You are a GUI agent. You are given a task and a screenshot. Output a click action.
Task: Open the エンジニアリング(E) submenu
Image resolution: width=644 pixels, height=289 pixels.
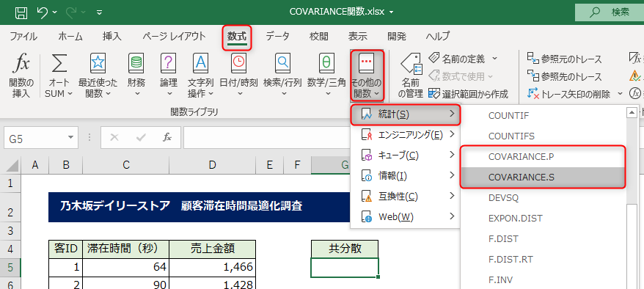(x=406, y=135)
